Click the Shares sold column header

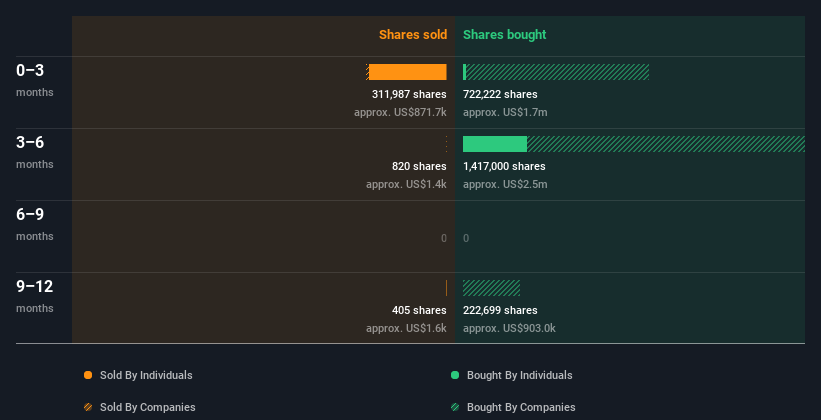413,35
